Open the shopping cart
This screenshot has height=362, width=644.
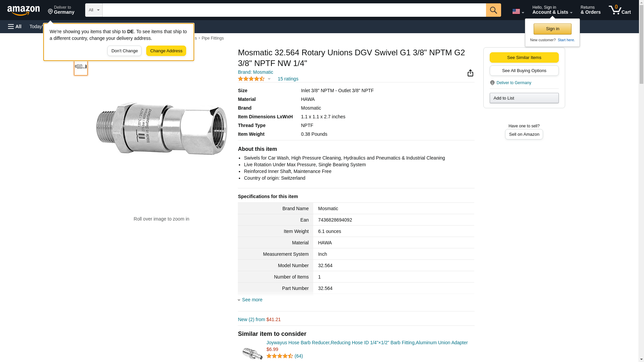(620, 10)
